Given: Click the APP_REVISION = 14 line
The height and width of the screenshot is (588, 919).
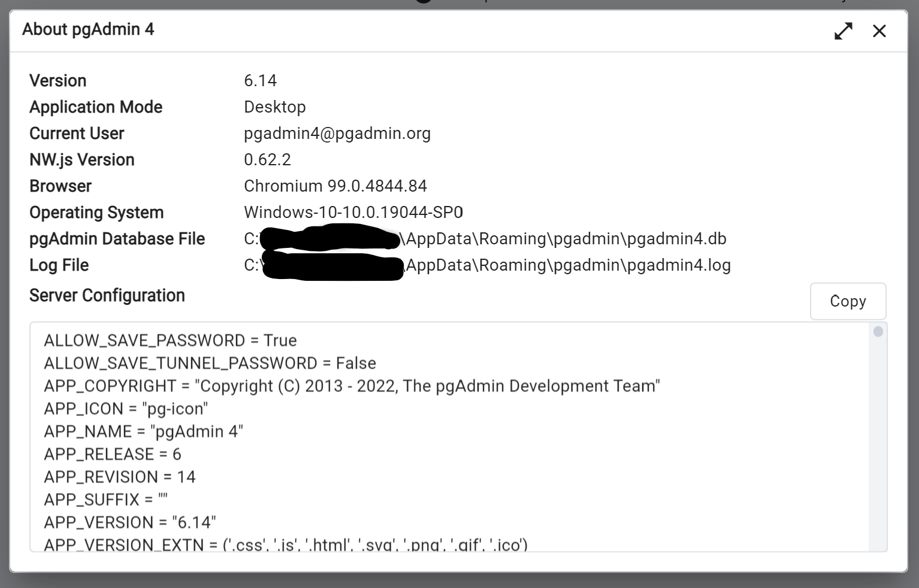Looking at the screenshot, I should [x=120, y=477].
